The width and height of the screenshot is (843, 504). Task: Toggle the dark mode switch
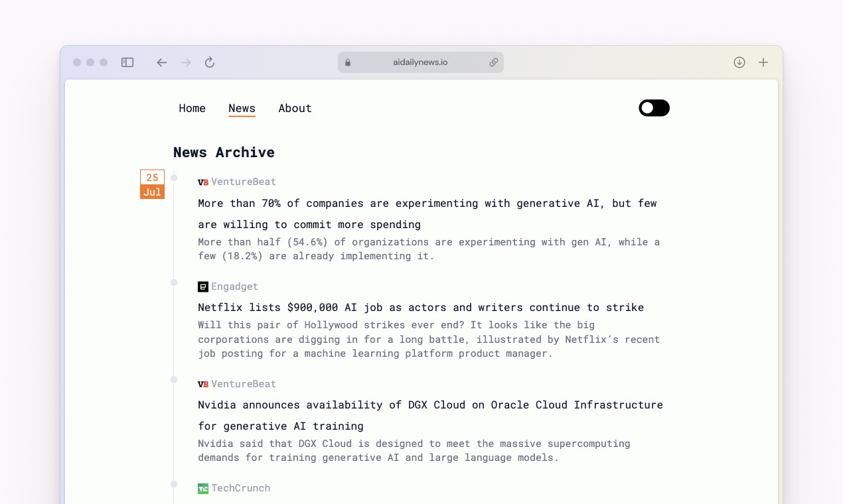(x=654, y=108)
